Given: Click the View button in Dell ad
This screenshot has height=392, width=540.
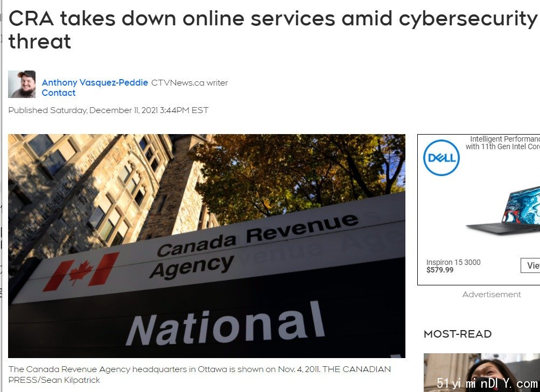Looking at the screenshot, I should click(530, 265).
